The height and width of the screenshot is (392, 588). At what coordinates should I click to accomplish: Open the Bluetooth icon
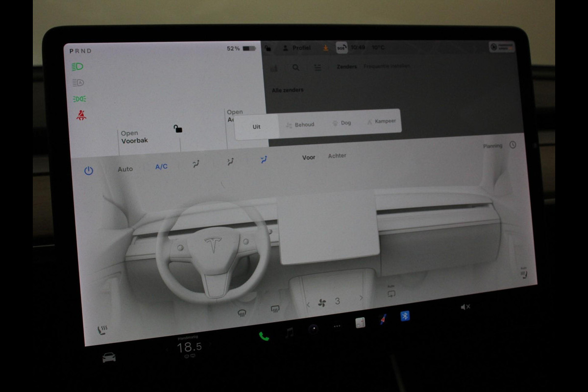tap(405, 316)
